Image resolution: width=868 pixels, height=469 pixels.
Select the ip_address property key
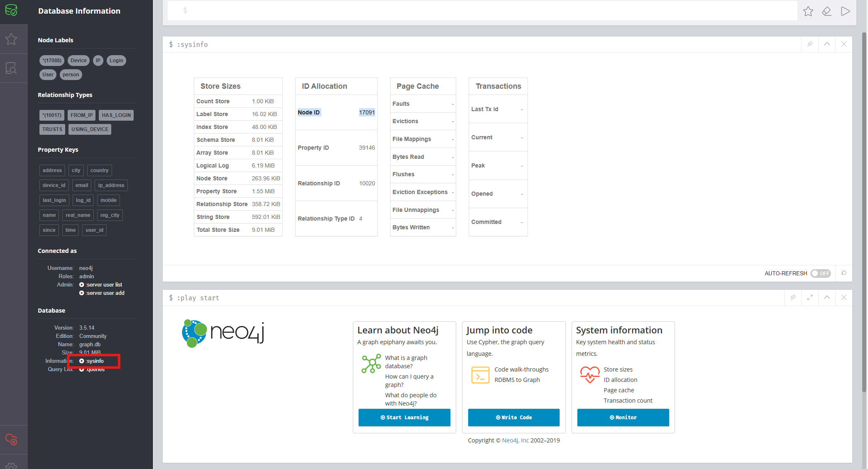111,185
